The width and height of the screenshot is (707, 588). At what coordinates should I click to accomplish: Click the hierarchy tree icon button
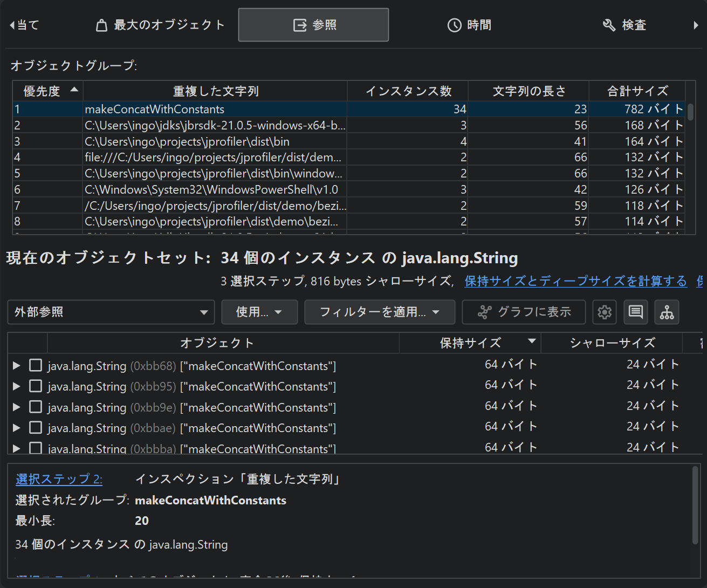tap(667, 312)
